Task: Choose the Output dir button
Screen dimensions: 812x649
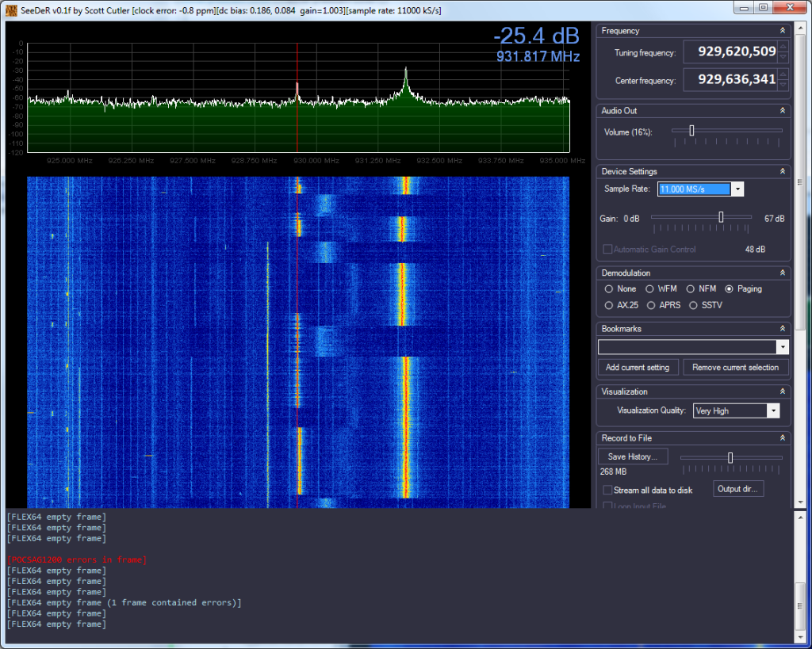Action: tap(738, 489)
